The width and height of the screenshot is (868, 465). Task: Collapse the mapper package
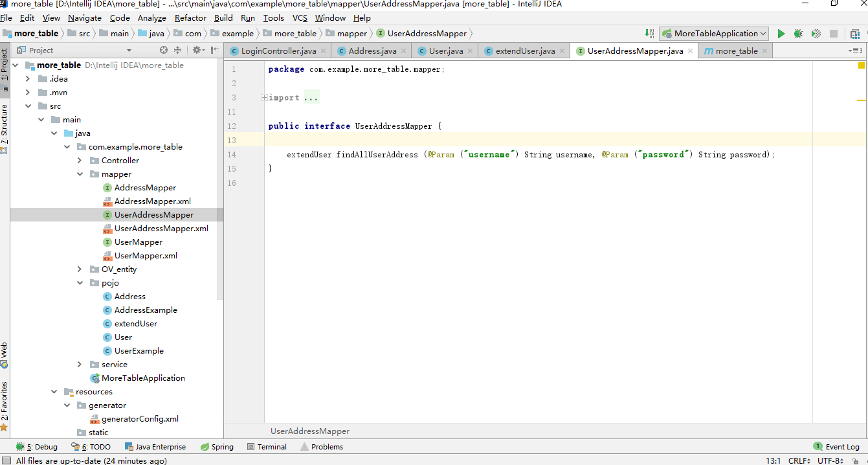point(80,174)
